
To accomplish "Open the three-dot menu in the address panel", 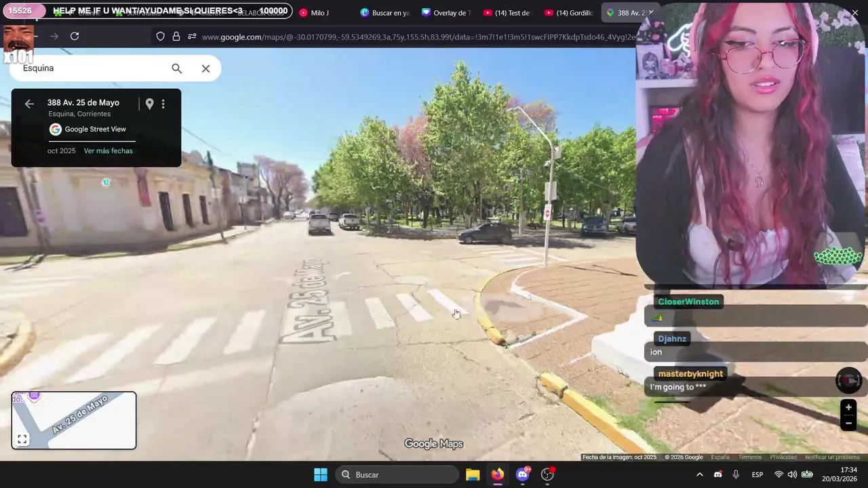I will pyautogui.click(x=163, y=104).
